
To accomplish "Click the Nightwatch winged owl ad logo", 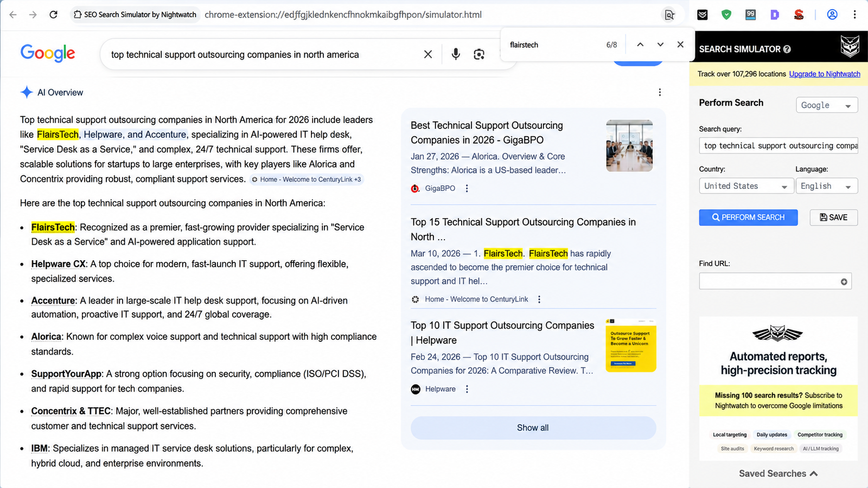I will click(x=778, y=333).
